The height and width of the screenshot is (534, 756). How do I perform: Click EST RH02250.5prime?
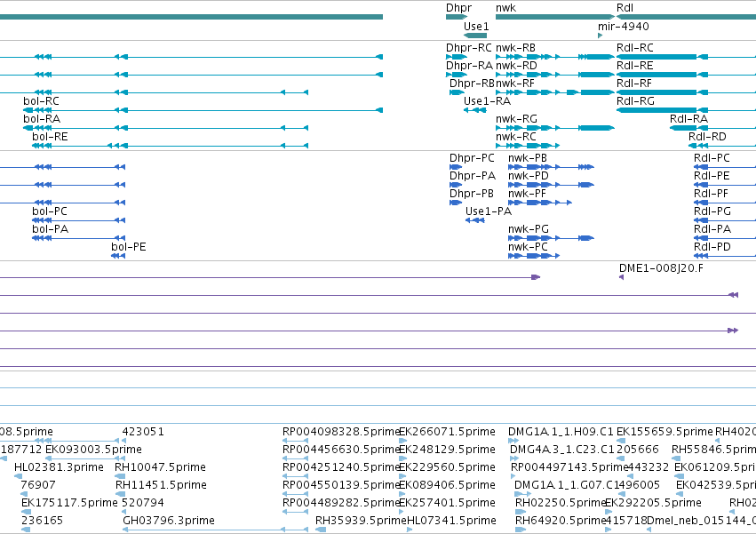point(561,503)
